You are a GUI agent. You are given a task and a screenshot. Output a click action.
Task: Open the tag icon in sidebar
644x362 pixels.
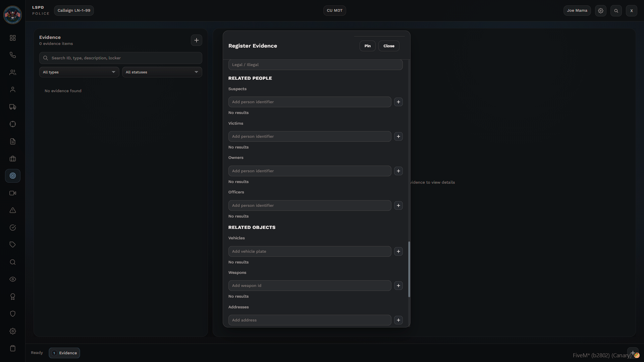pos(13,245)
